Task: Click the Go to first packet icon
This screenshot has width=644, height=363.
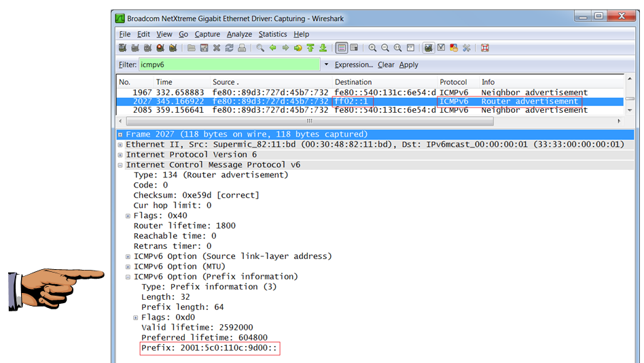Action: (310, 48)
